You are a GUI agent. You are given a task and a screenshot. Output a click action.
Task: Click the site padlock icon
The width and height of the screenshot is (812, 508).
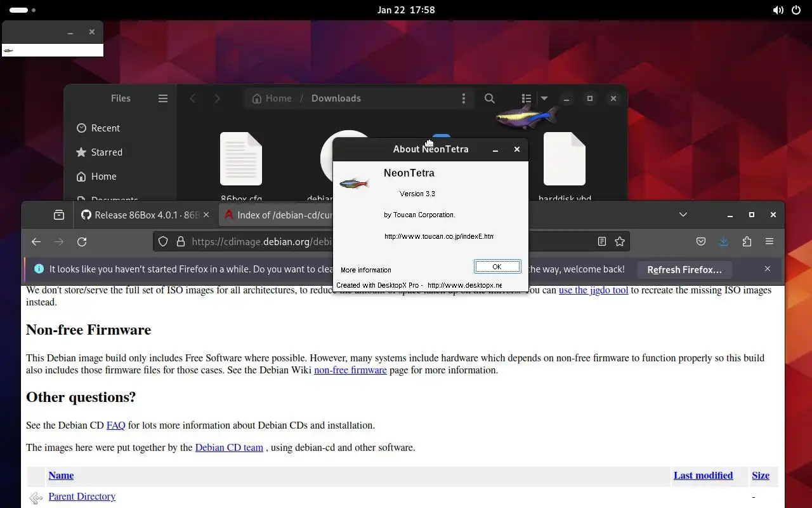click(x=180, y=242)
